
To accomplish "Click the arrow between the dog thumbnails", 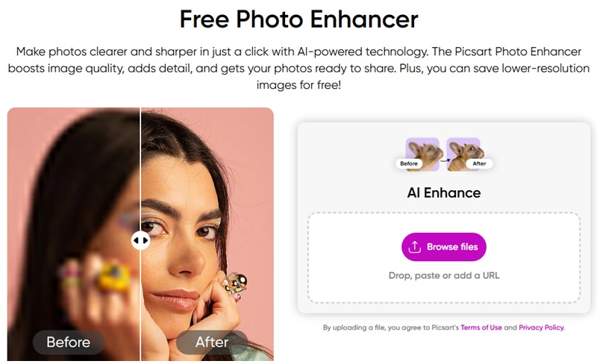I will coord(443,160).
